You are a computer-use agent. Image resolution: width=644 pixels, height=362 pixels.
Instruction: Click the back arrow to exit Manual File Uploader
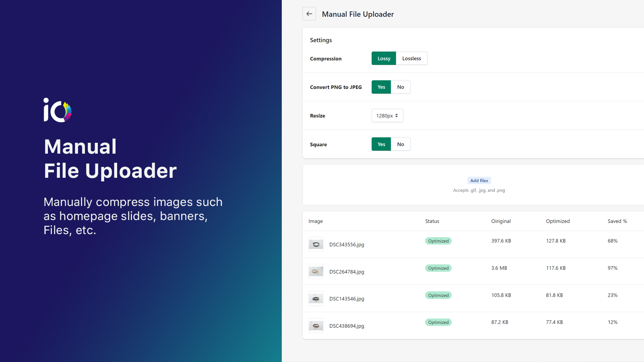309,14
